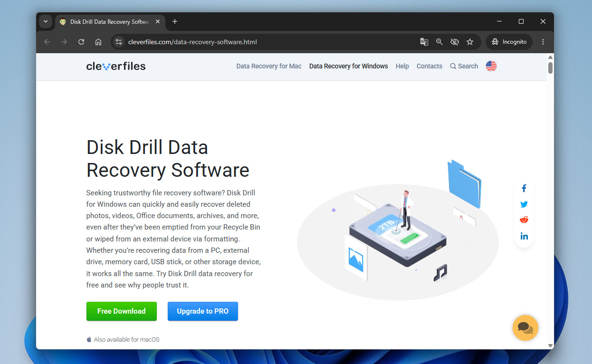
Task: Share page on Twitter
Action: pos(524,204)
